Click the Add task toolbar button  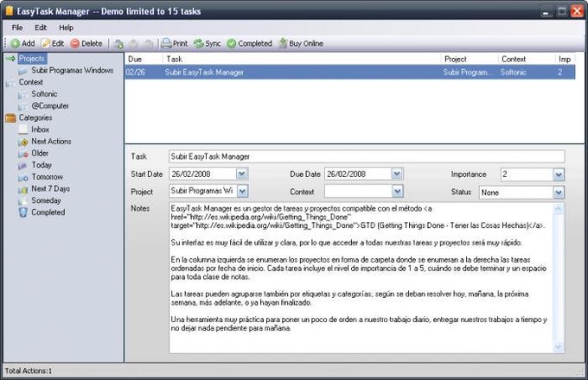tap(22, 43)
